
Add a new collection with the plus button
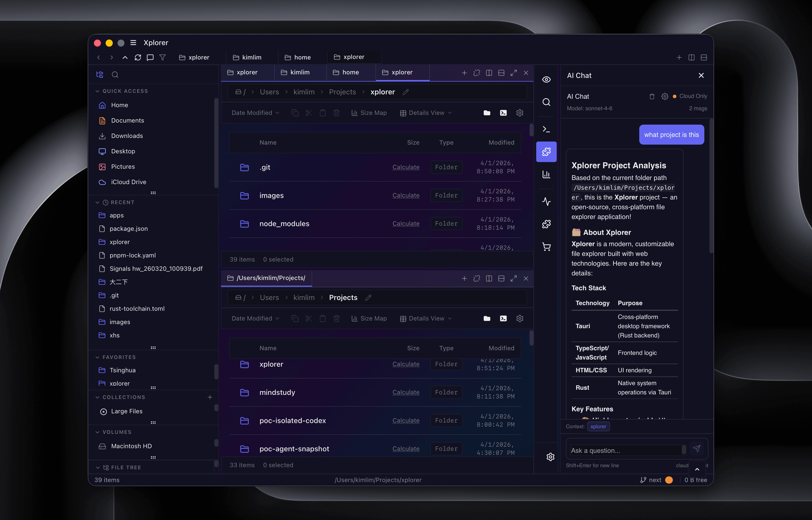click(210, 397)
